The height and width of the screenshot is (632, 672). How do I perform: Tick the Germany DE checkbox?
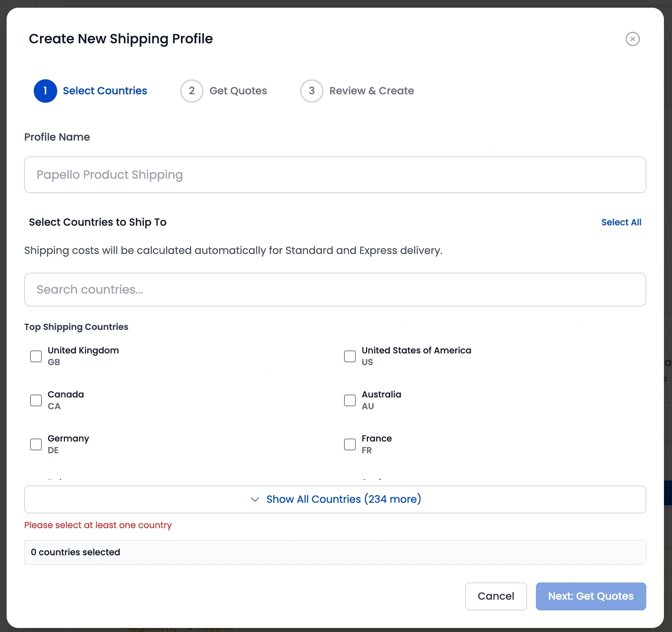[36, 444]
